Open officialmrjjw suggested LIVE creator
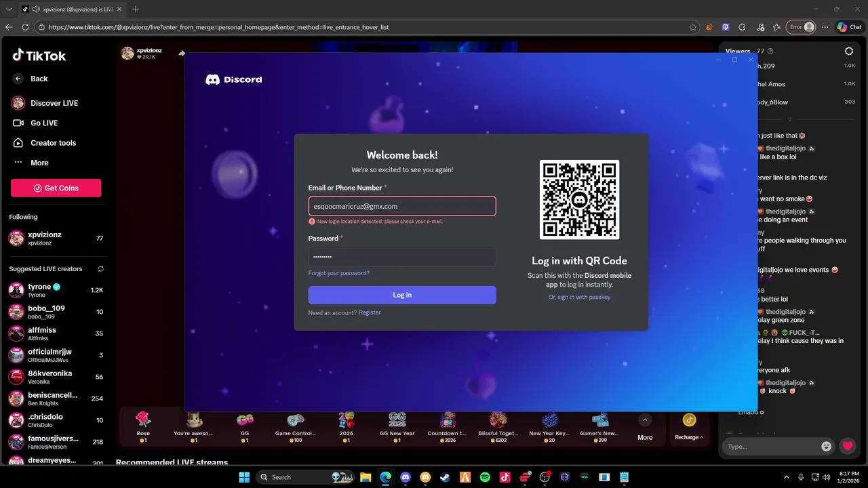The image size is (868, 488). 56,355
